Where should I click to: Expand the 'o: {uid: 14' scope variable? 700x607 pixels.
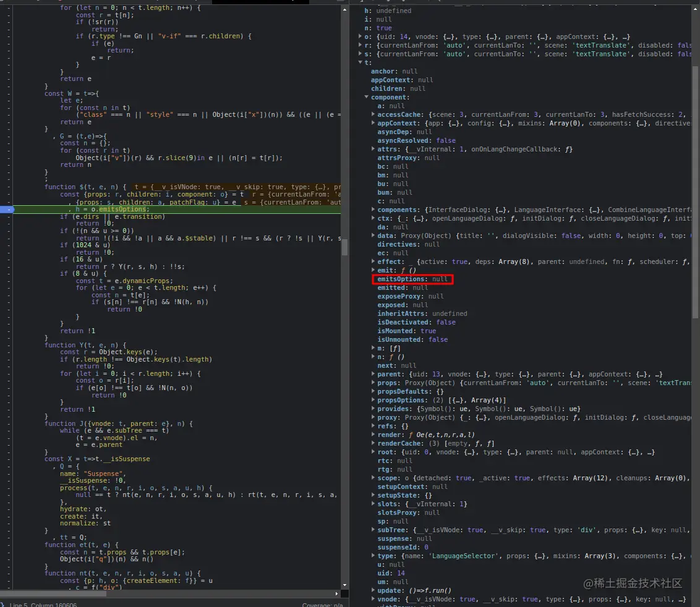(x=361, y=36)
